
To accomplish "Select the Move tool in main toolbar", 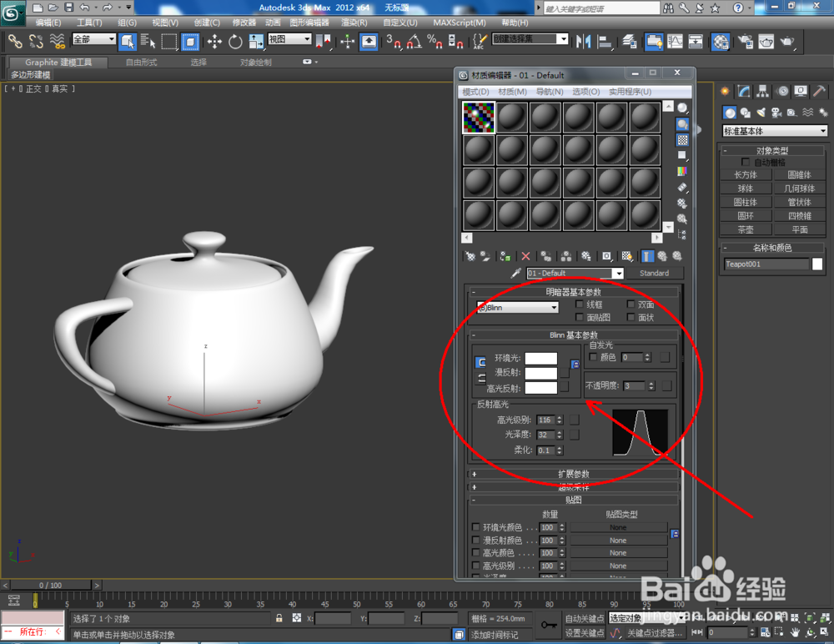I will pyautogui.click(x=214, y=41).
